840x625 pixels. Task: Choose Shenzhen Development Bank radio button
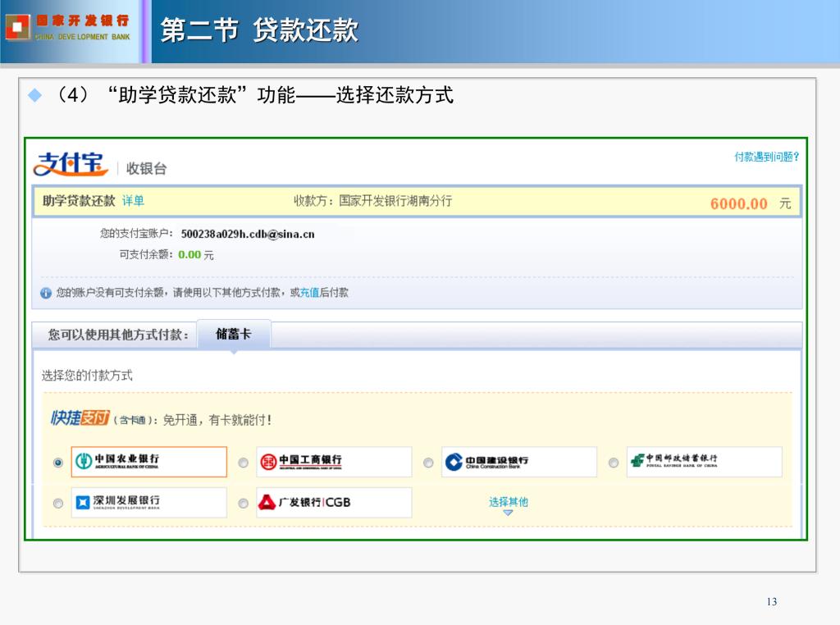58,504
